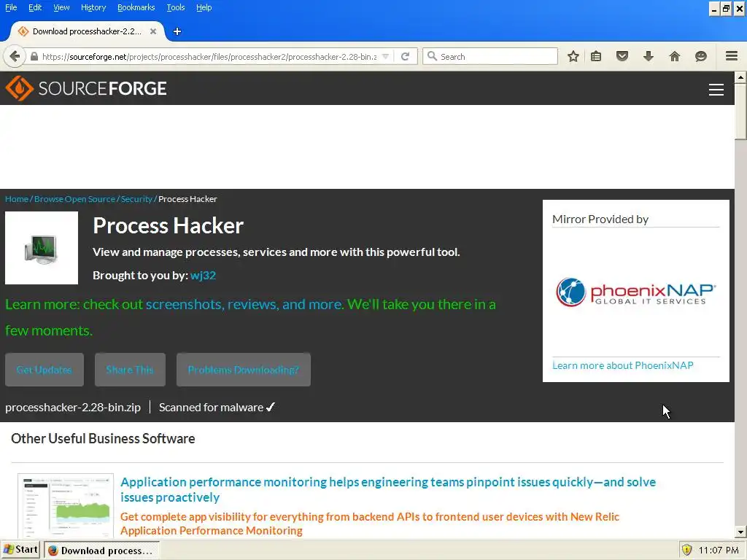Open the Firefox hamburger menu

point(732,56)
